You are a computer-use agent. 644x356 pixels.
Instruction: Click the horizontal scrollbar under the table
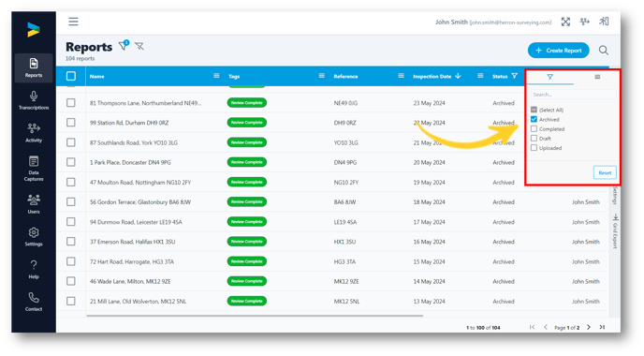click(255, 316)
